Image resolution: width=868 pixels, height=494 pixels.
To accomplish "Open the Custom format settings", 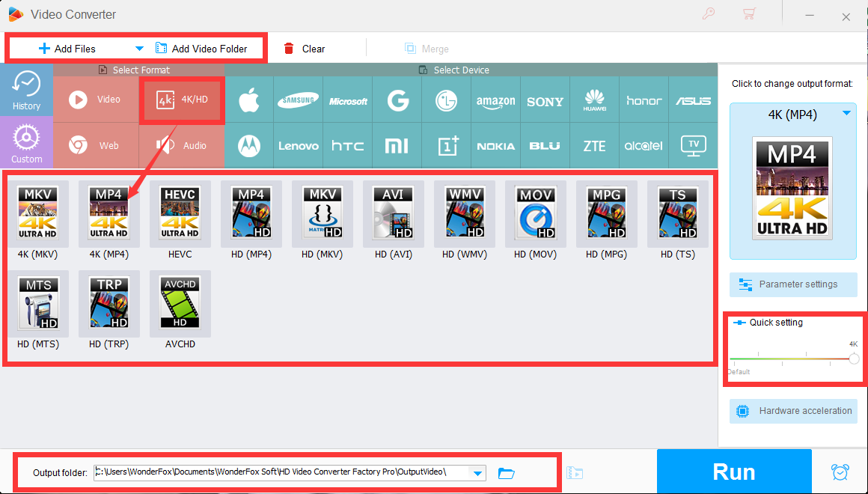I will (x=27, y=142).
